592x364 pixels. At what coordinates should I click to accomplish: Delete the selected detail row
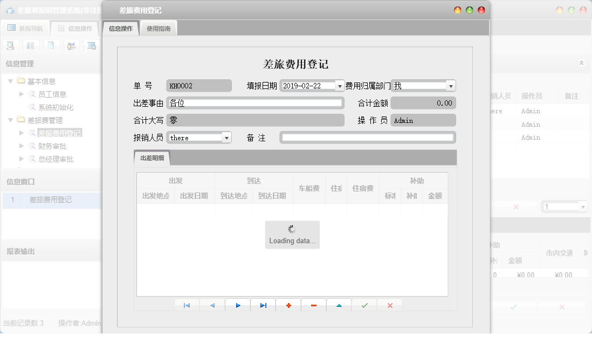(x=313, y=305)
